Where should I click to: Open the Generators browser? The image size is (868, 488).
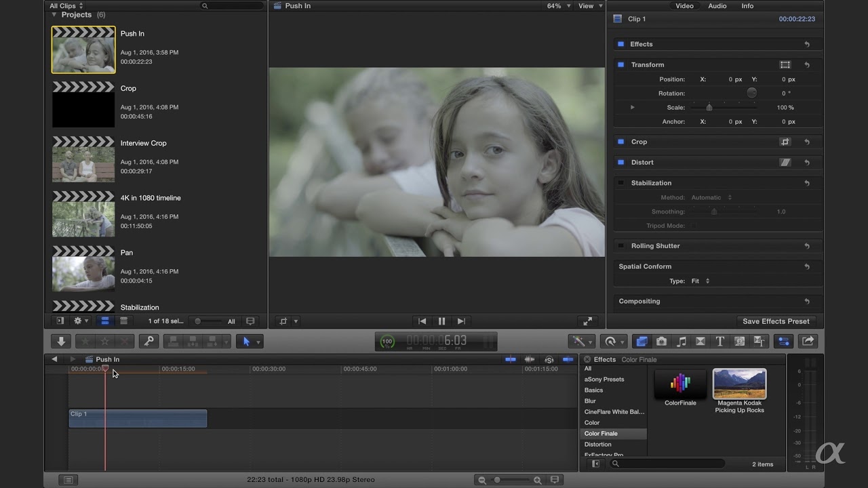[x=740, y=342]
